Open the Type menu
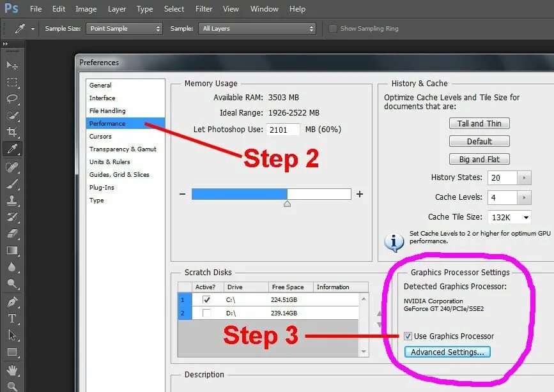The width and height of the screenshot is (554, 392). 145,9
